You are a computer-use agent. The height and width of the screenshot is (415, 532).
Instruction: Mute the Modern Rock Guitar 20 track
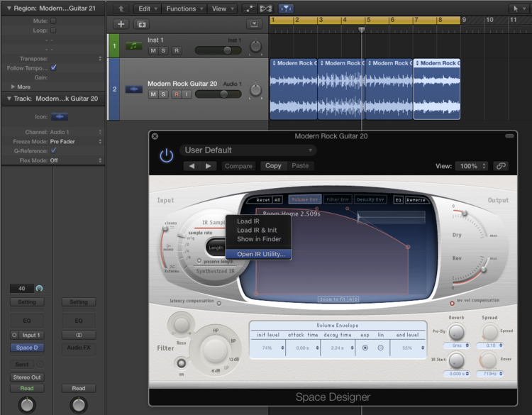coord(153,94)
